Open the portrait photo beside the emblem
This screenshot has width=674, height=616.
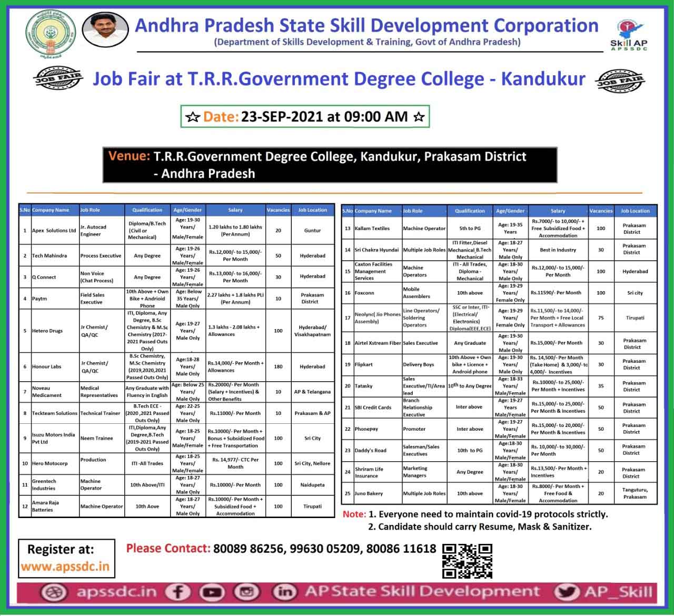[x=105, y=29]
